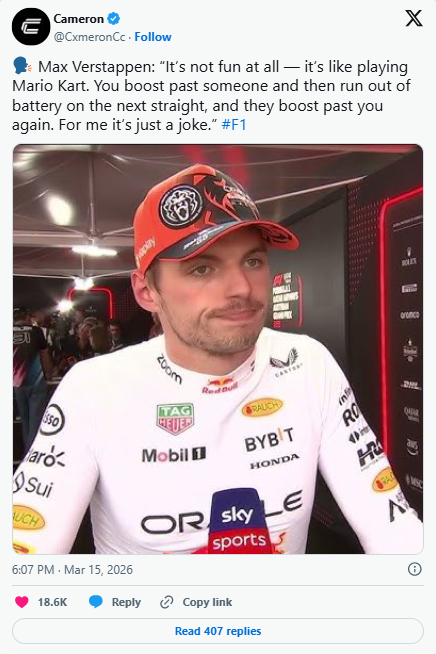Screen dimensions: 436x654
Task: Click the 6:07 PM timestamp
Action: click(33, 570)
